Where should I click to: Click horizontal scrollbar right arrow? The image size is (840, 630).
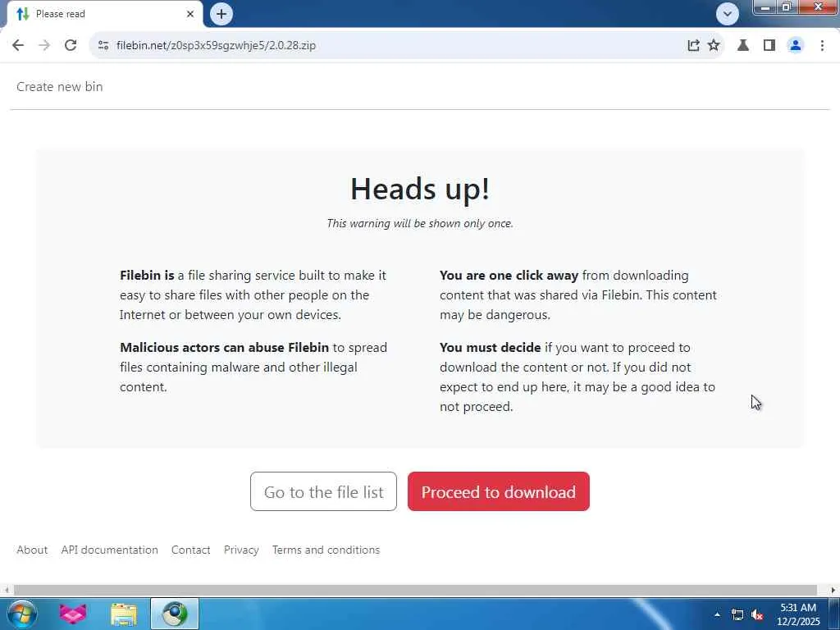tap(833, 591)
